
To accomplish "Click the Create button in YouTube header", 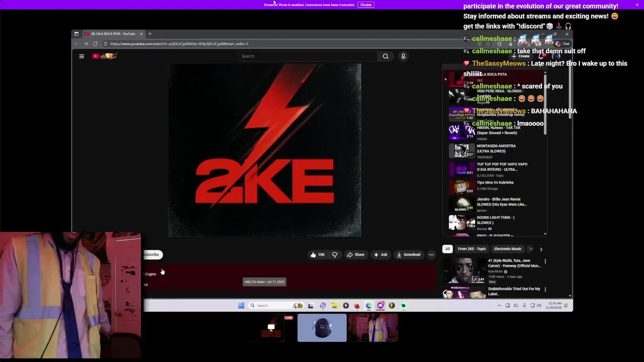I will click(x=521, y=56).
